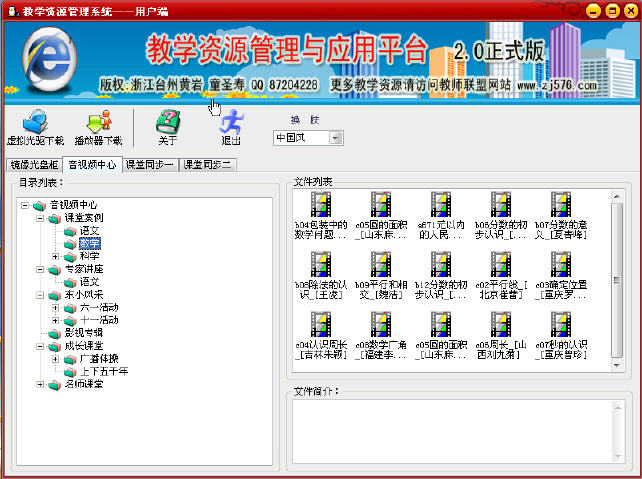Select the 课堂案例 tree label
The height and width of the screenshot is (479, 642).
coord(84,218)
